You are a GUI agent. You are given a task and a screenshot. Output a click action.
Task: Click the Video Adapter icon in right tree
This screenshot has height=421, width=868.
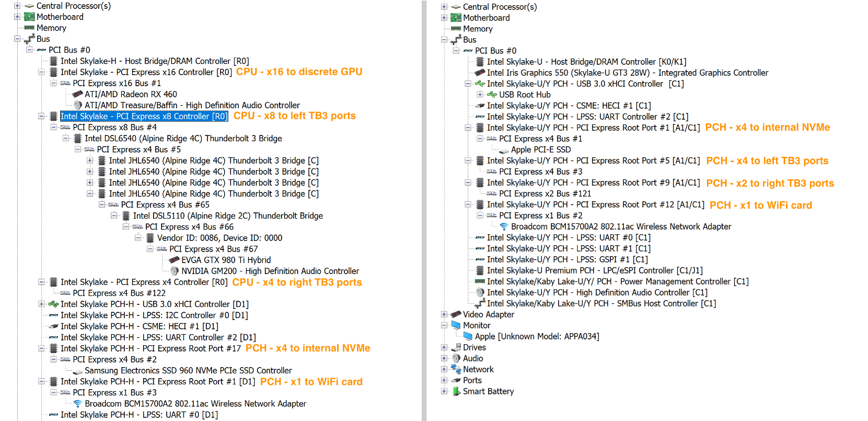pyautogui.click(x=456, y=314)
